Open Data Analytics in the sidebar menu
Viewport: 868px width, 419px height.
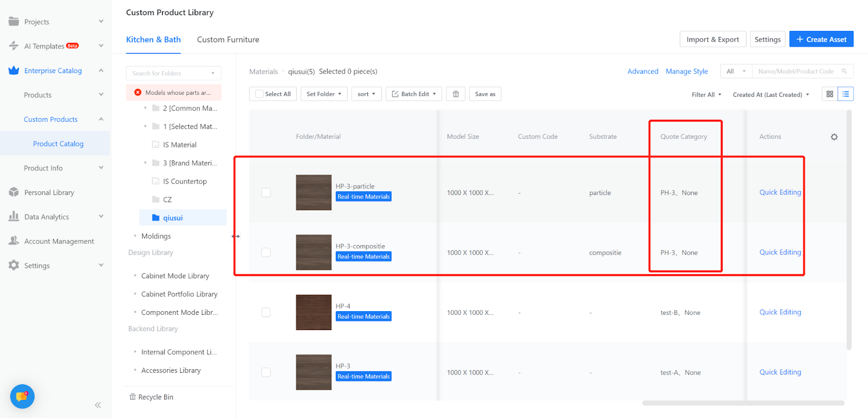click(x=47, y=217)
